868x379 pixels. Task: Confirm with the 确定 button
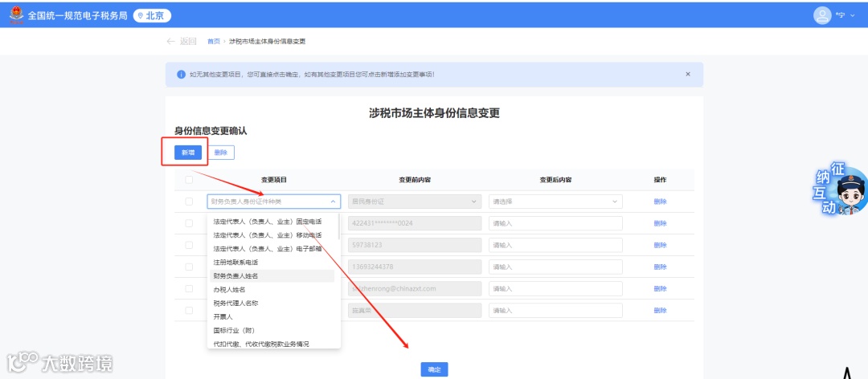click(x=434, y=369)
